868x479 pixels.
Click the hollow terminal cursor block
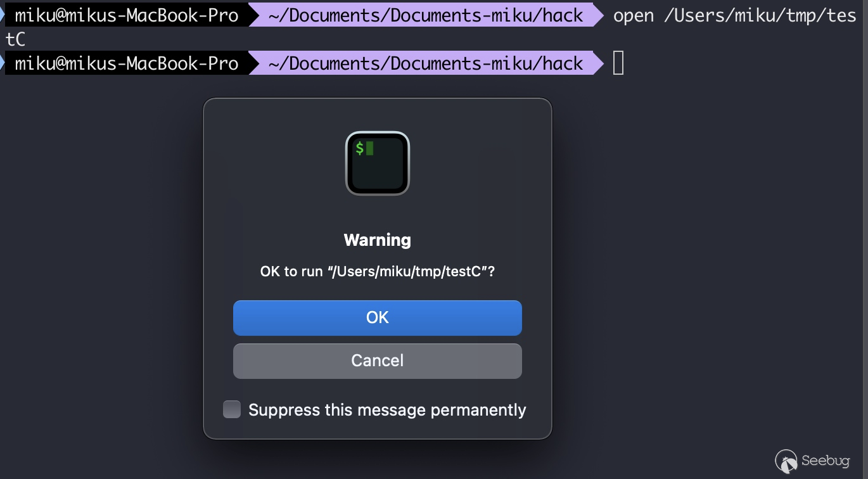[x=618, y=63]
